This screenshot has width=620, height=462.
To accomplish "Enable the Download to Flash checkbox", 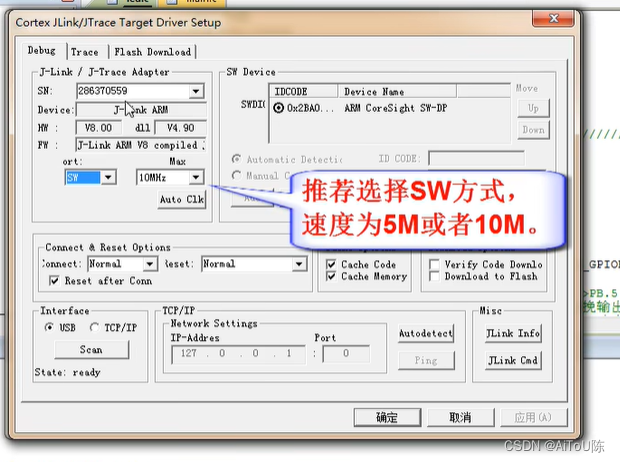I will click(x=434, y=276).
